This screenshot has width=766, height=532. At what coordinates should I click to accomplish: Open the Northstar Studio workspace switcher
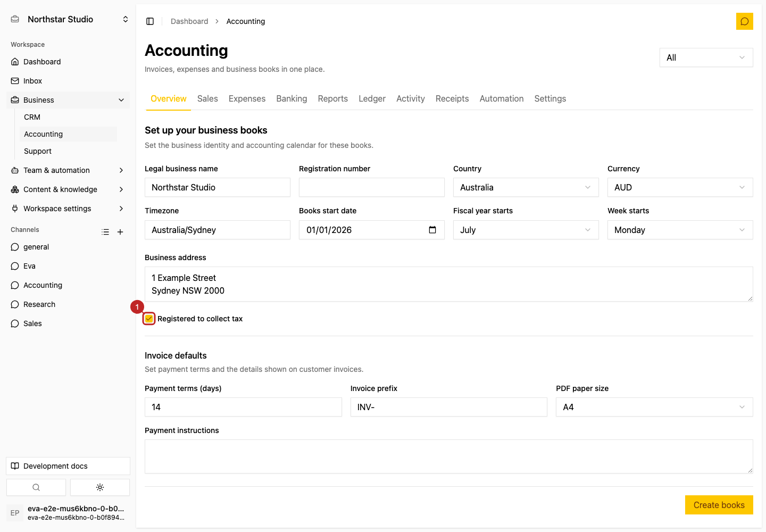tap(68, 19)
